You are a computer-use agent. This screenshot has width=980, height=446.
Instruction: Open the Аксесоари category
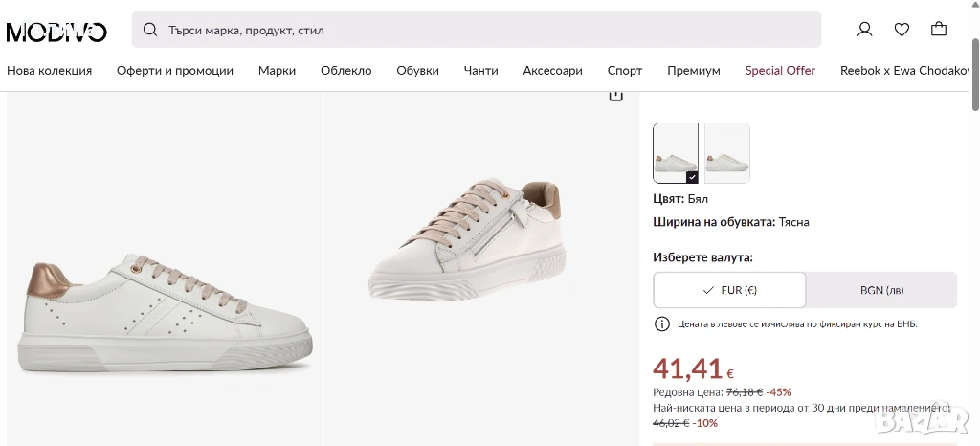(552, 71)
